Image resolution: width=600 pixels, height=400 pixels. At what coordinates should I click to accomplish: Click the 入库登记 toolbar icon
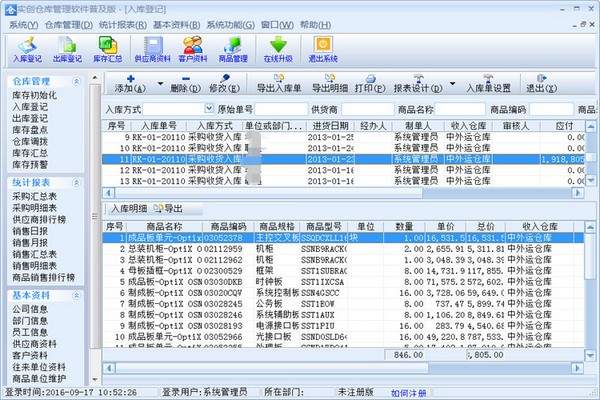pos(30,47)
